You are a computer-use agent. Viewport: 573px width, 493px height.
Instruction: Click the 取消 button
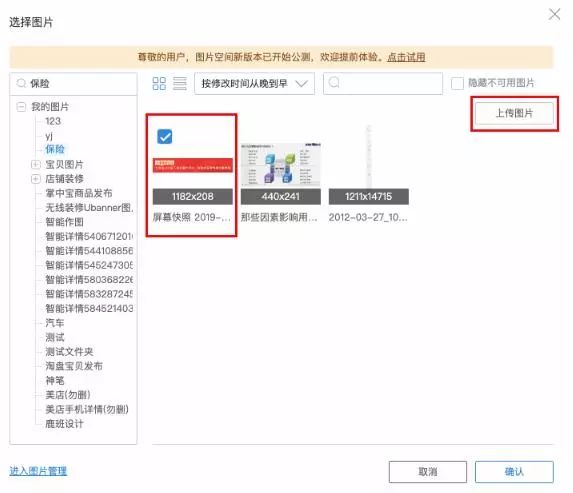click(x=428, y=472)
